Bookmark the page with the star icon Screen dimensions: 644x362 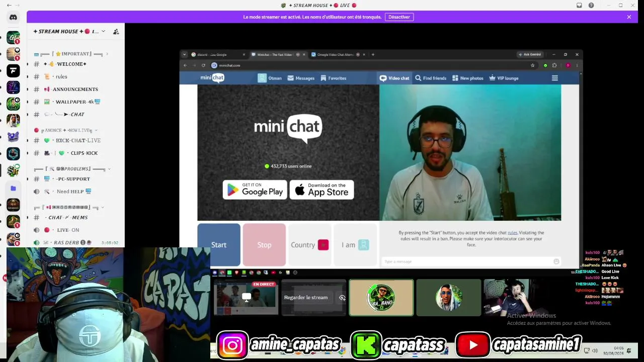coord(533,65)
